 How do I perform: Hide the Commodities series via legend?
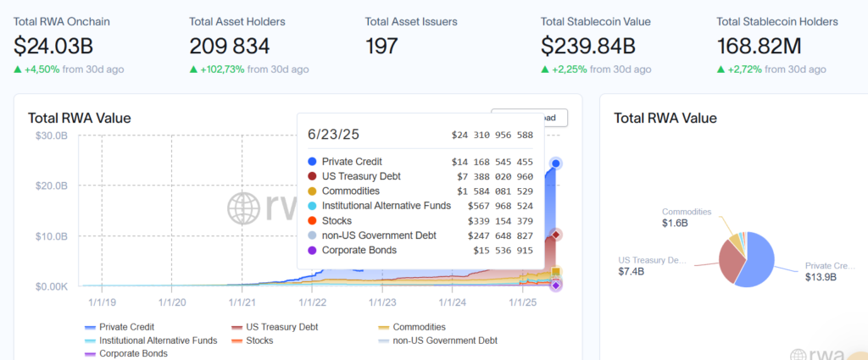coord(418,327)
